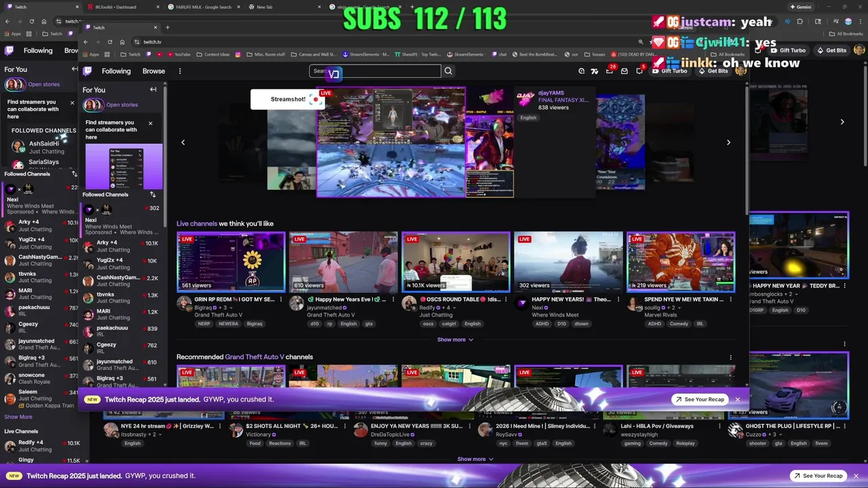Expand Show more under Live channels
The width and height of the screenshot is (868, 488).
coord(455,340)
